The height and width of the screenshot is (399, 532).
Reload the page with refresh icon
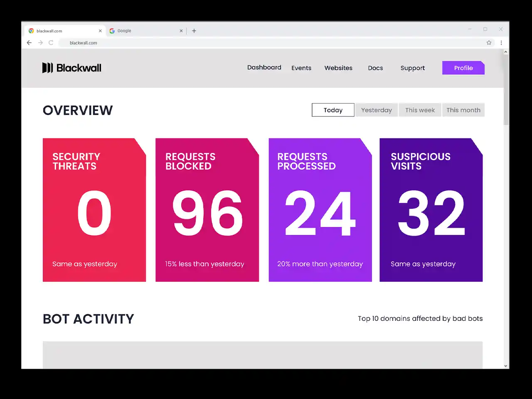pos(51,43)
